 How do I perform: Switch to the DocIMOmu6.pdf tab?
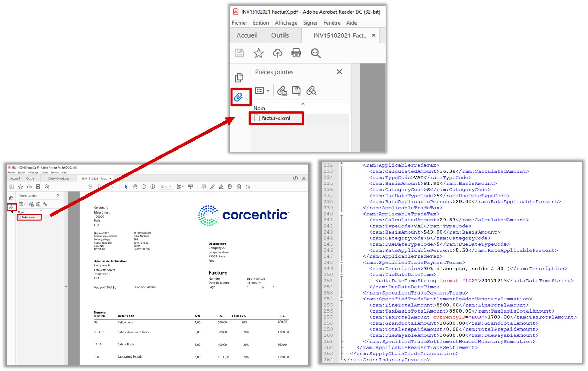click(59, 179)
